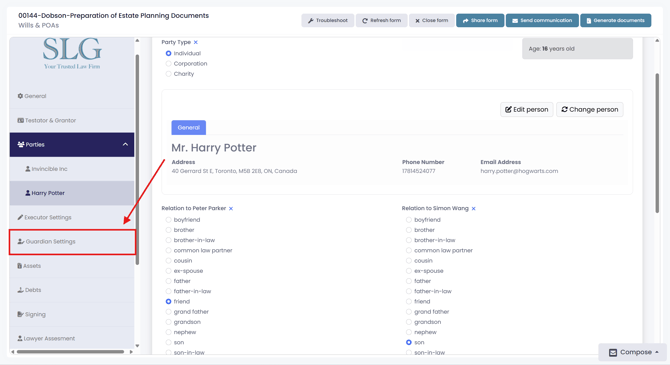This screenshot has width=670, height=365.
Task: Open Debts section
Action: (72, 290)
